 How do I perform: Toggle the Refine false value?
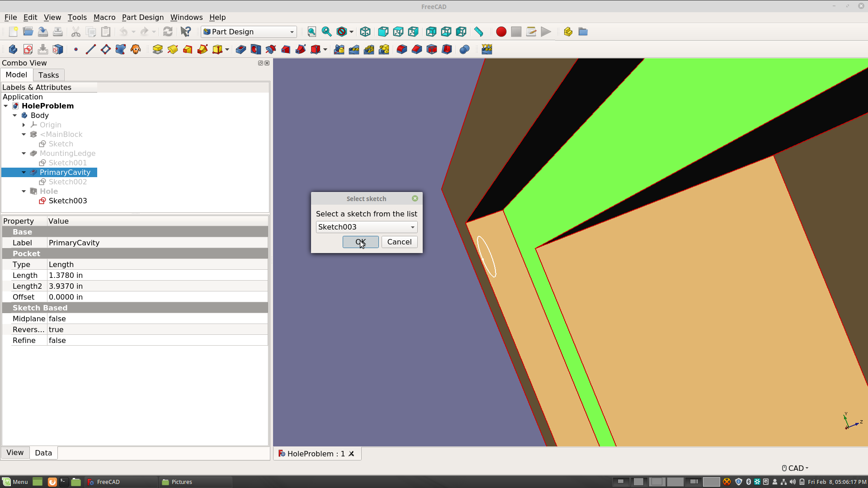click(x=157, y=340)
